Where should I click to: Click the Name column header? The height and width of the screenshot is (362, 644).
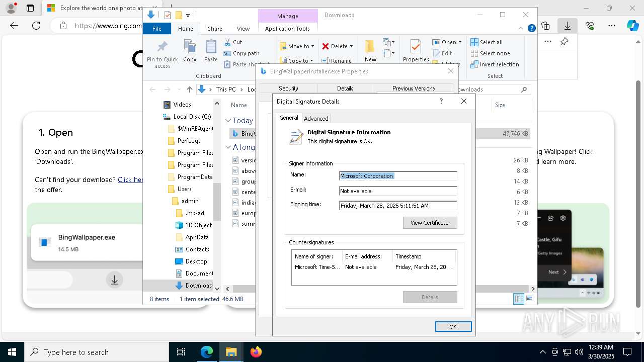[239, 105]
